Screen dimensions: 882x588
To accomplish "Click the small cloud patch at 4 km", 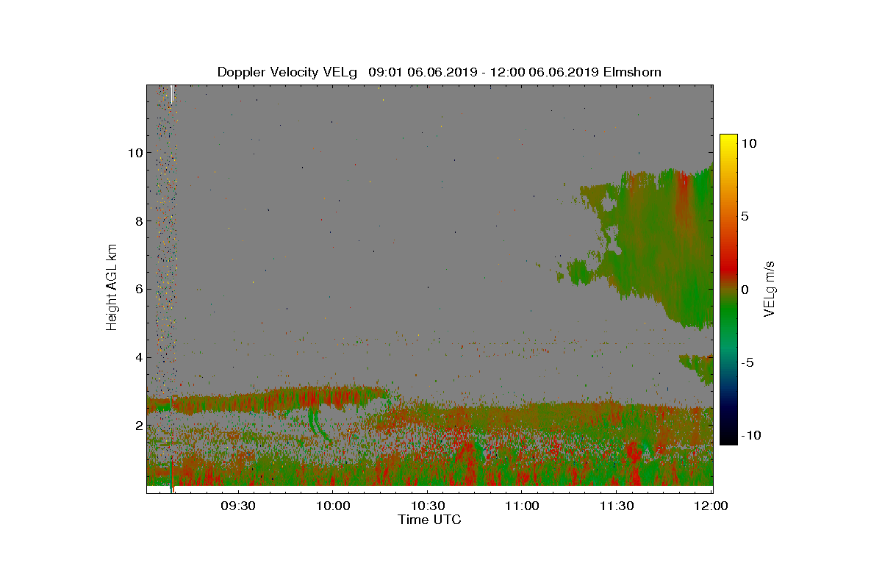I will 696,367.
